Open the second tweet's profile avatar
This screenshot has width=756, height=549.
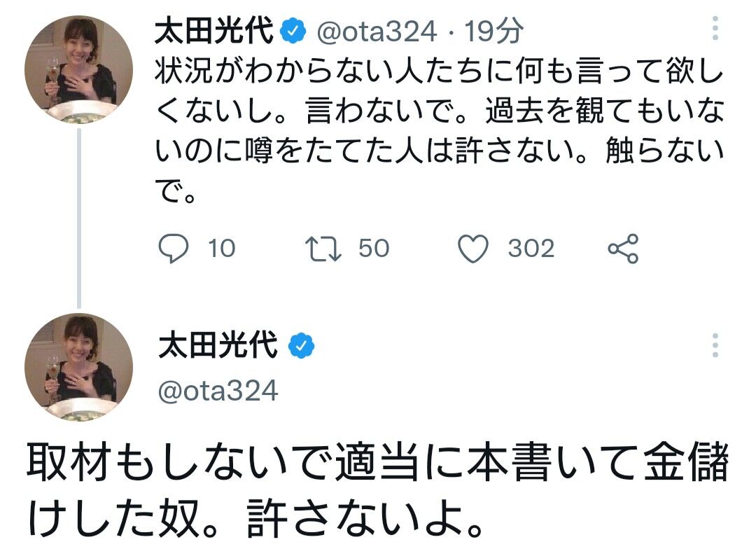coord(78,367)
